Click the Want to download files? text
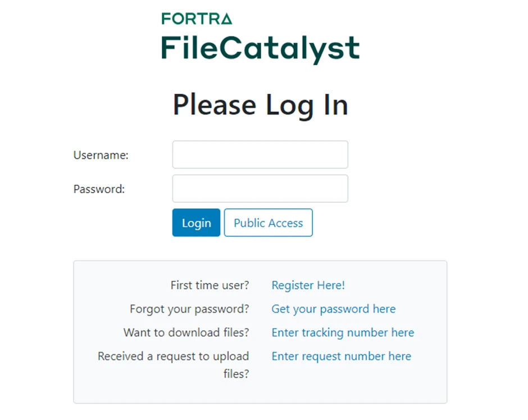Image resolution: width=528 pixels, height=420 pixels. [186, 332]
